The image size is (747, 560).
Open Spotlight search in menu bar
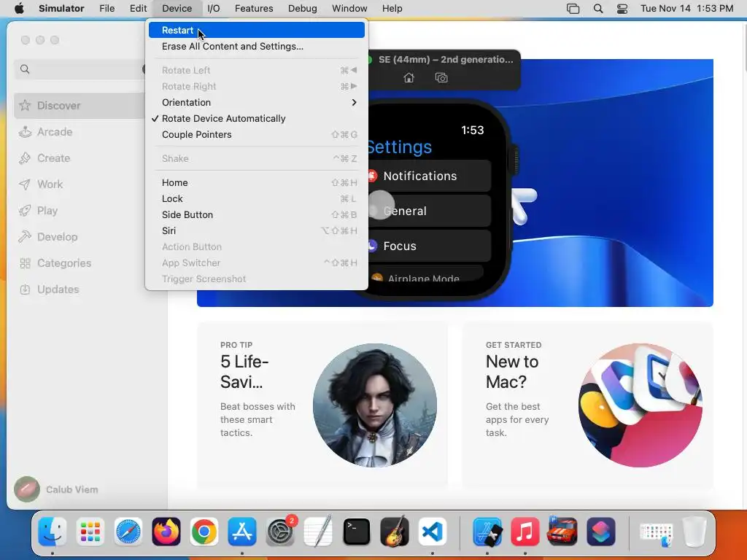[x=598, y=9]
